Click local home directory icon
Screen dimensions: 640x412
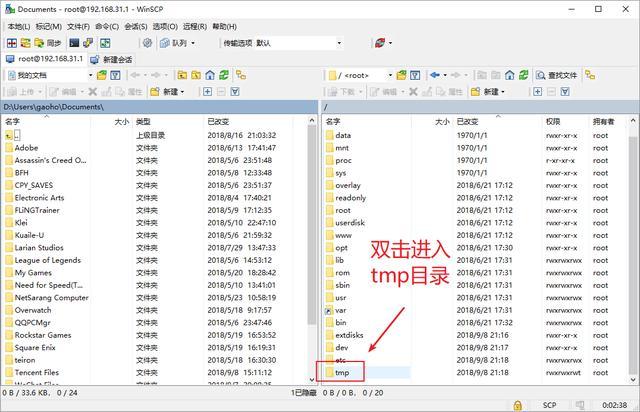coord(210,75)
